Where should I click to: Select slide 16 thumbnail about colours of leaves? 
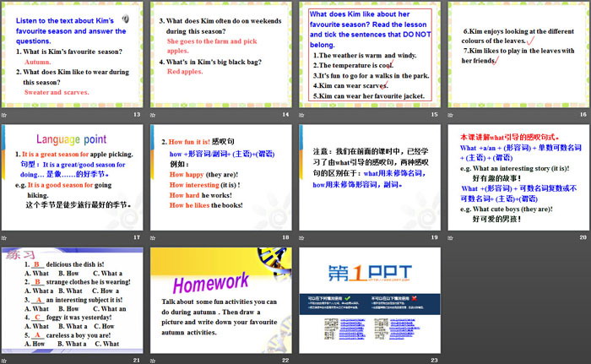pos(518,55)
